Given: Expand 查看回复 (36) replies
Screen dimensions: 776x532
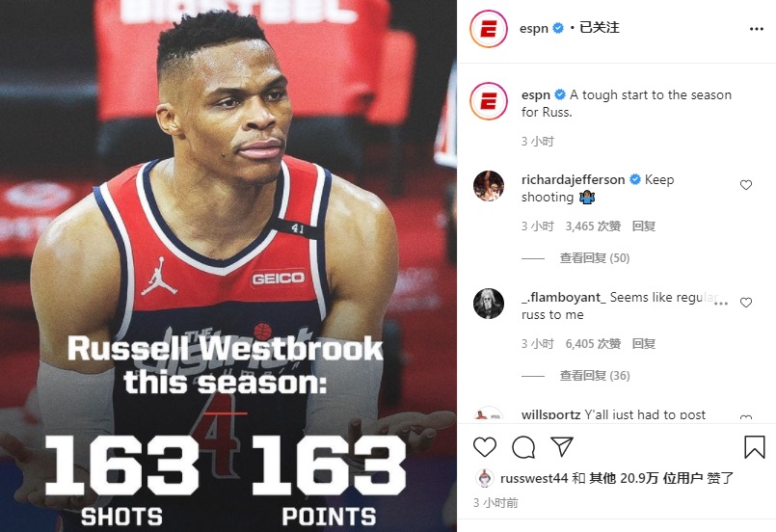Looking at the screenshot, I should coord(595,376).
